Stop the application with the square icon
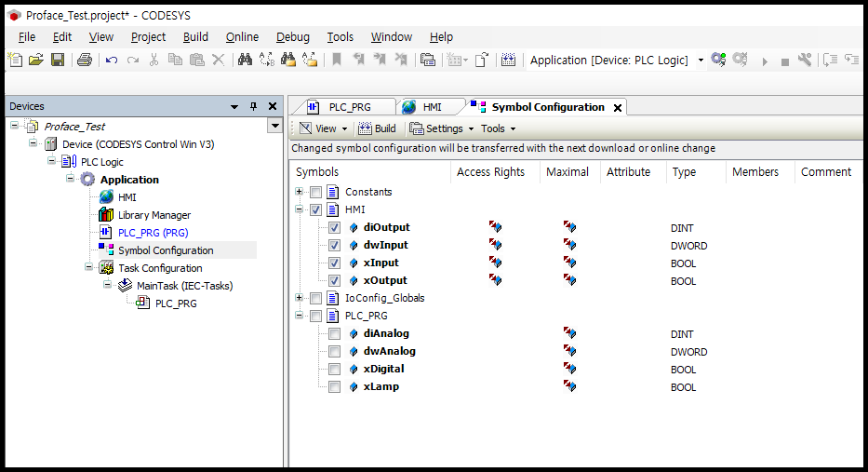868x472 pixels. [x=784, y=62]
